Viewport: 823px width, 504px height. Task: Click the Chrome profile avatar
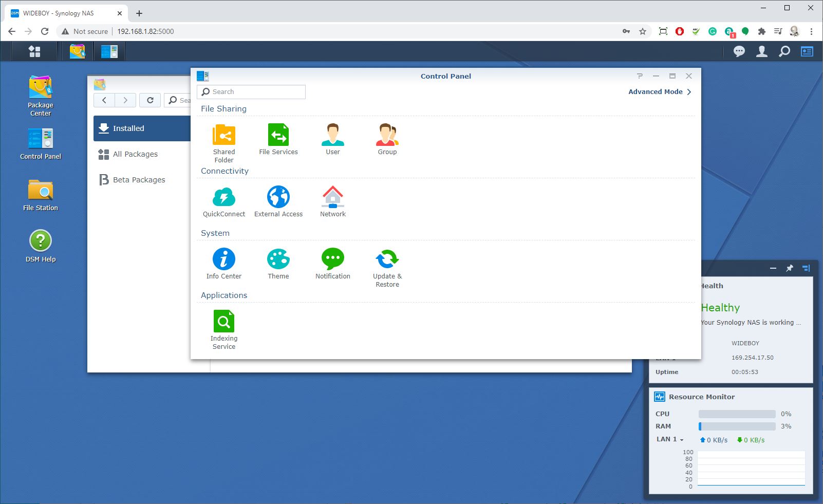click(794, 31)
